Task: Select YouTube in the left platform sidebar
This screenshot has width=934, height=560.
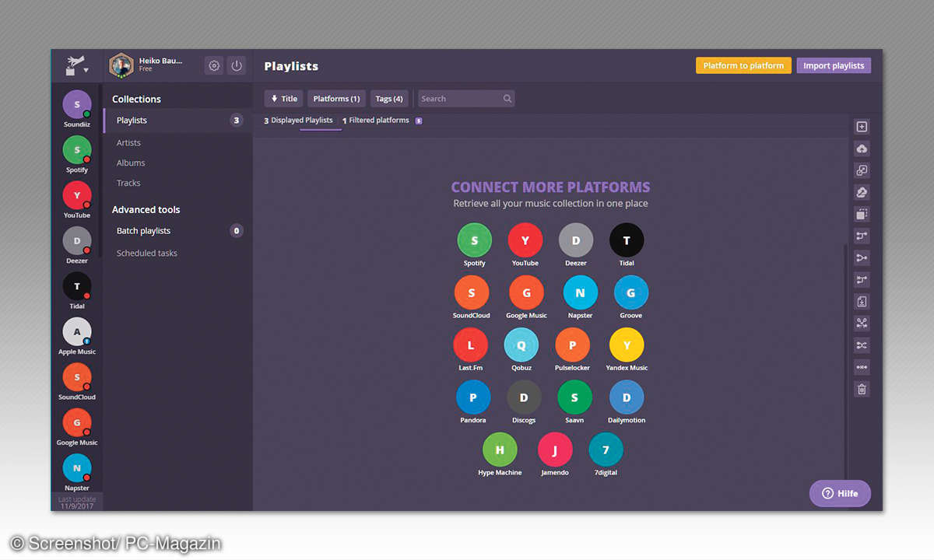Action: tap(77, 200)
